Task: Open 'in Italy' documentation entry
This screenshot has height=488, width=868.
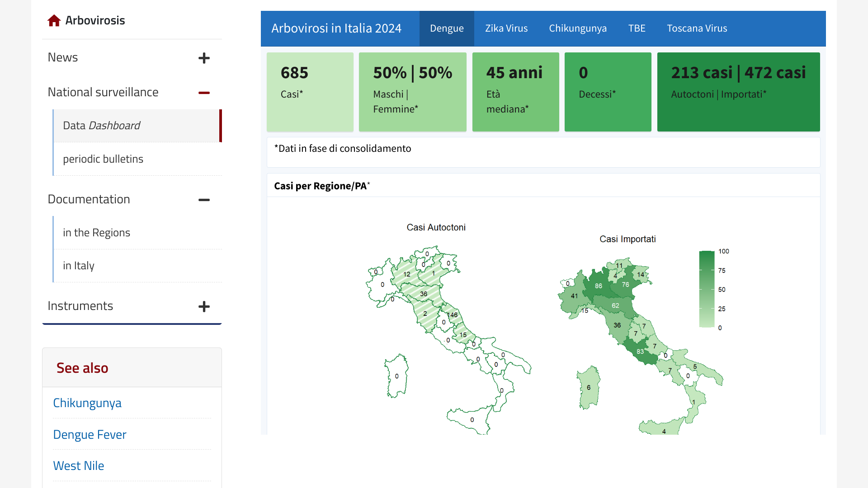Action: pos(79,266)
